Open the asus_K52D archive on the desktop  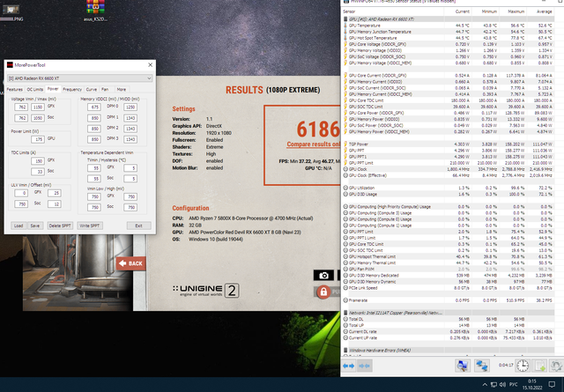click(95, 11)
